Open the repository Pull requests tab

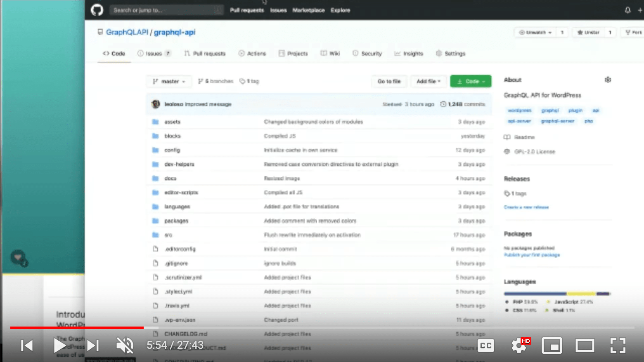(x=205, y=54)
